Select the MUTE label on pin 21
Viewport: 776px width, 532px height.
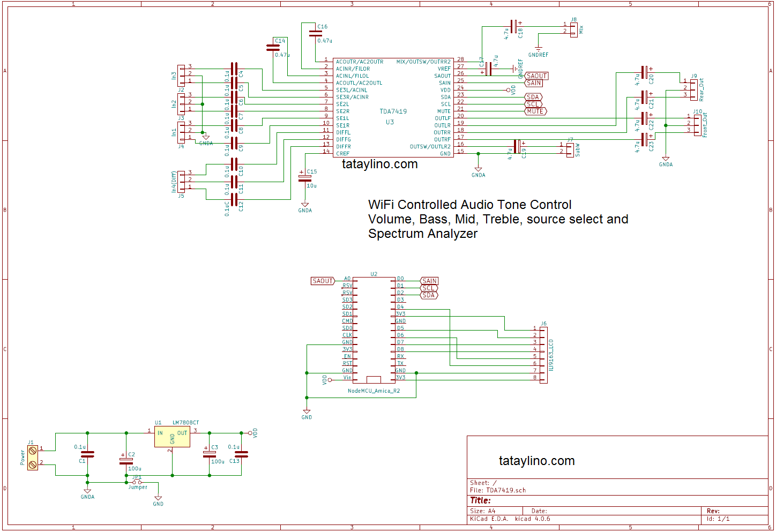[535, 111]
